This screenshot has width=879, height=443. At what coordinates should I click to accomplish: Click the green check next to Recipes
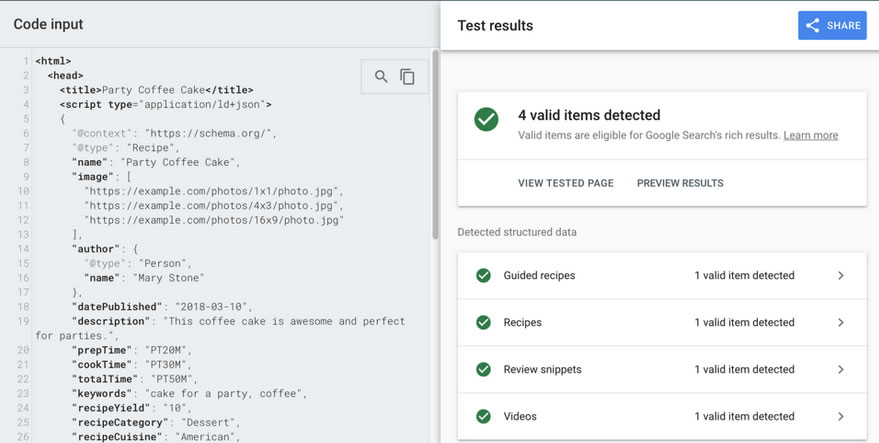483,322
